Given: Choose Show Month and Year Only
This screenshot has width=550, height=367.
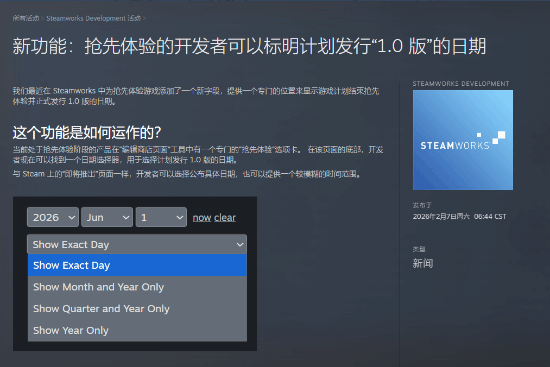Looking at the screenshot, I should 137,287.
